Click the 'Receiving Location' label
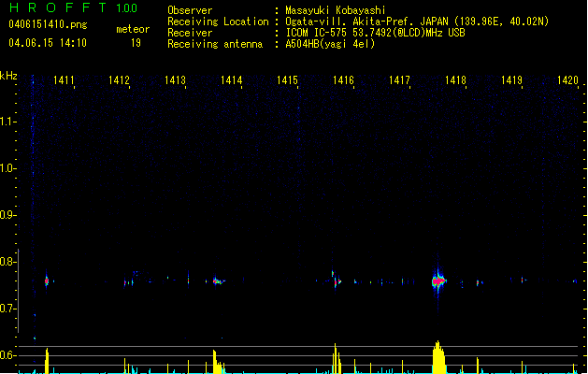The width and height of the screenshot is (588, 374). tap(218, 22)
